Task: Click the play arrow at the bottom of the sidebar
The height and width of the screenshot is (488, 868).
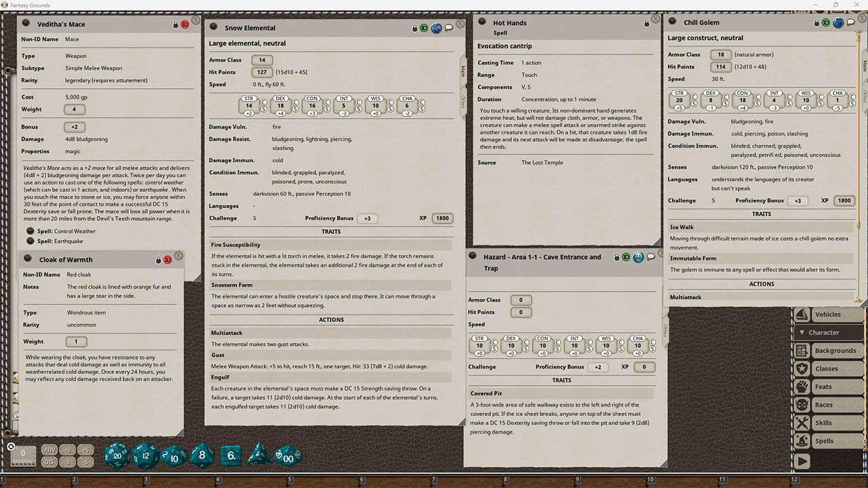Action: point(802,460)
